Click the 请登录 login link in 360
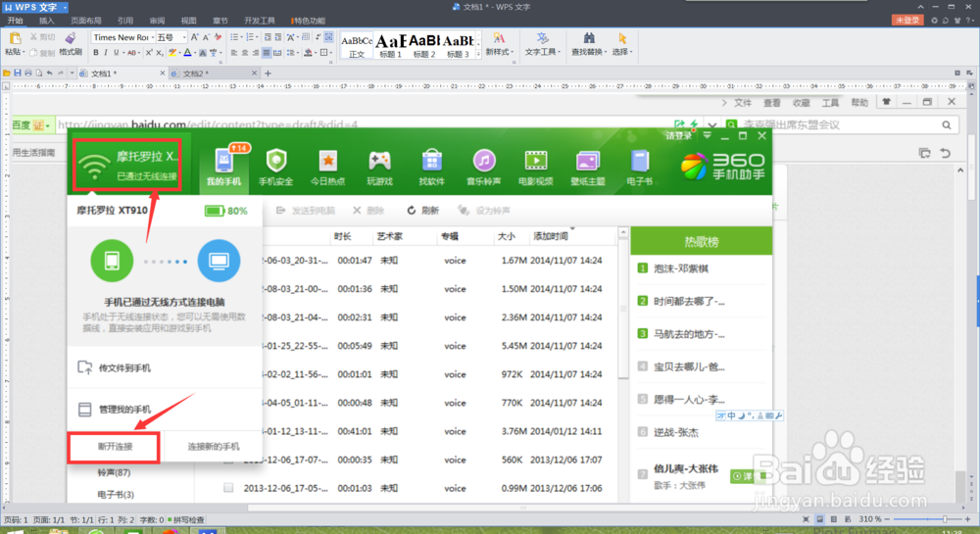Image resolution: width=980 pixels, height=534 pixels. pos(678,135)
